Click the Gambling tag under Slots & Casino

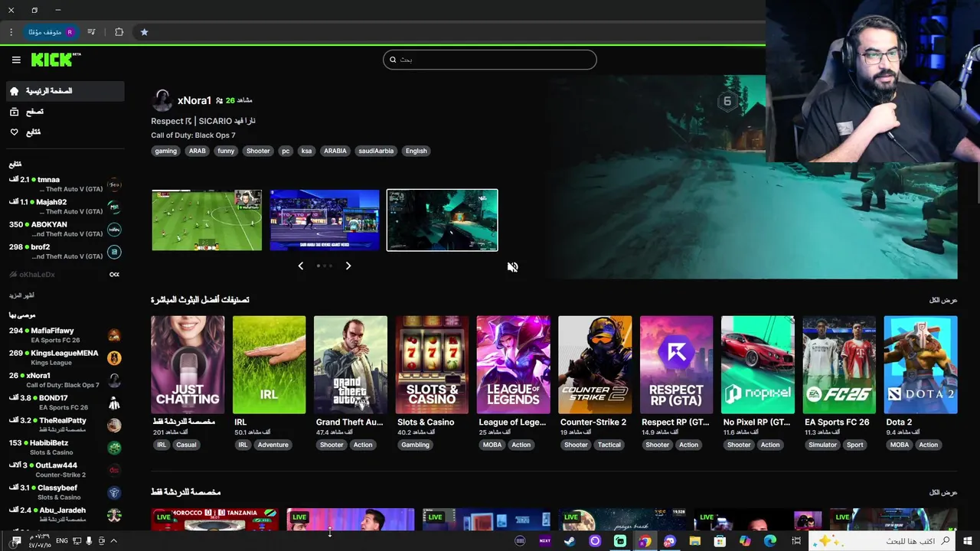click(x=416, y=445)
